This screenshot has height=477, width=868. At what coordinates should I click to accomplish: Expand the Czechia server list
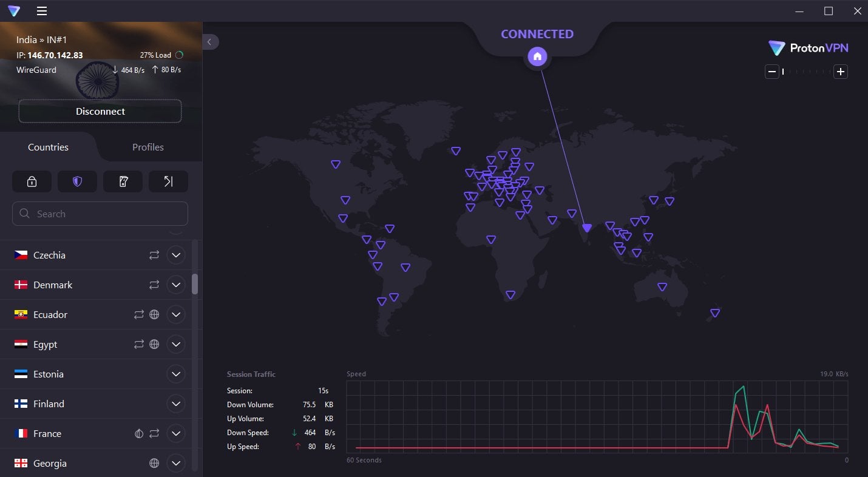click(176, 255)
